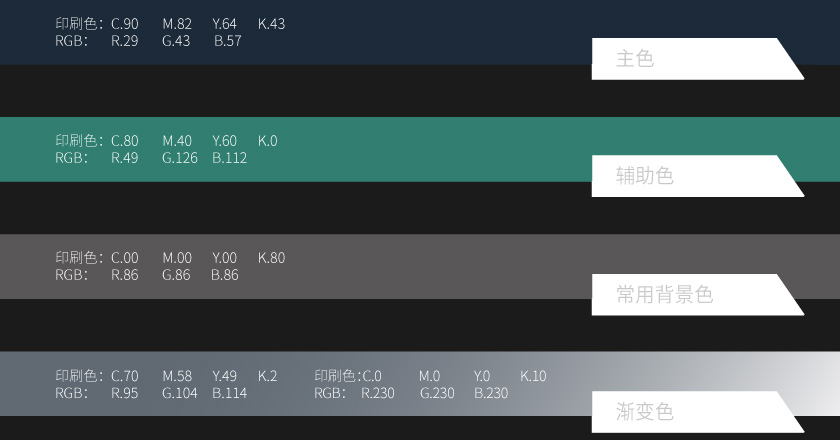Click the dark navy 主色 color band
The width and height of the screenshot is (840, 440).
(x=420, y=32)
